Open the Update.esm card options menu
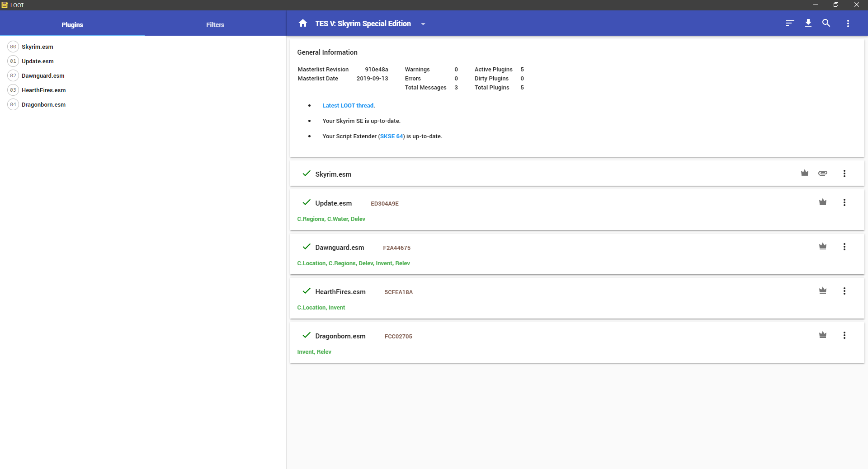Screen dimensions: 868x469 pyautogui.click(x=844, y=202)
